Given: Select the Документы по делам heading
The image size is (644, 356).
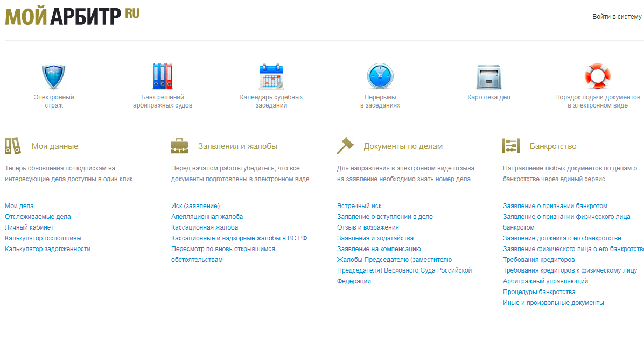Looking at the screenshot, I should 403,146.
